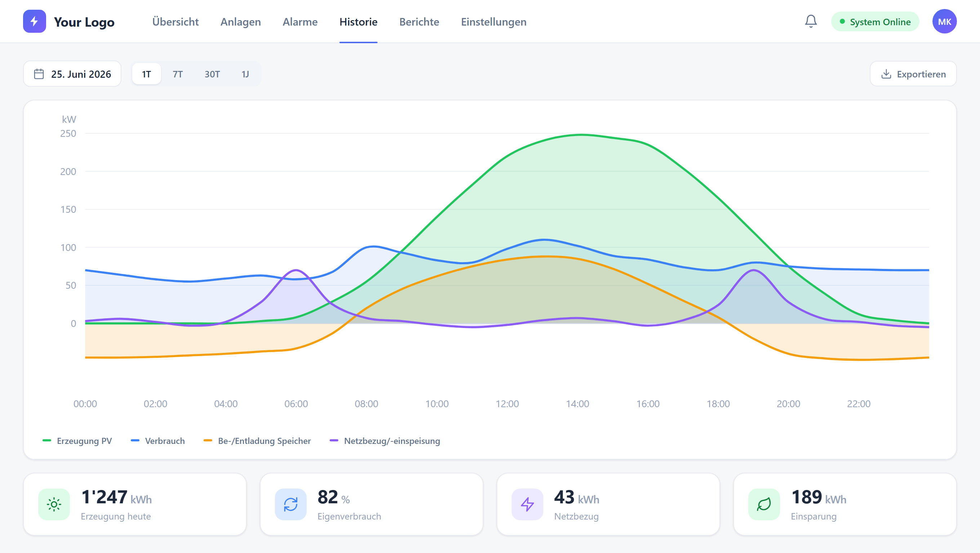Switch to the Alarme tab
This screenshot has height=553, width=980.
point(300,22)
